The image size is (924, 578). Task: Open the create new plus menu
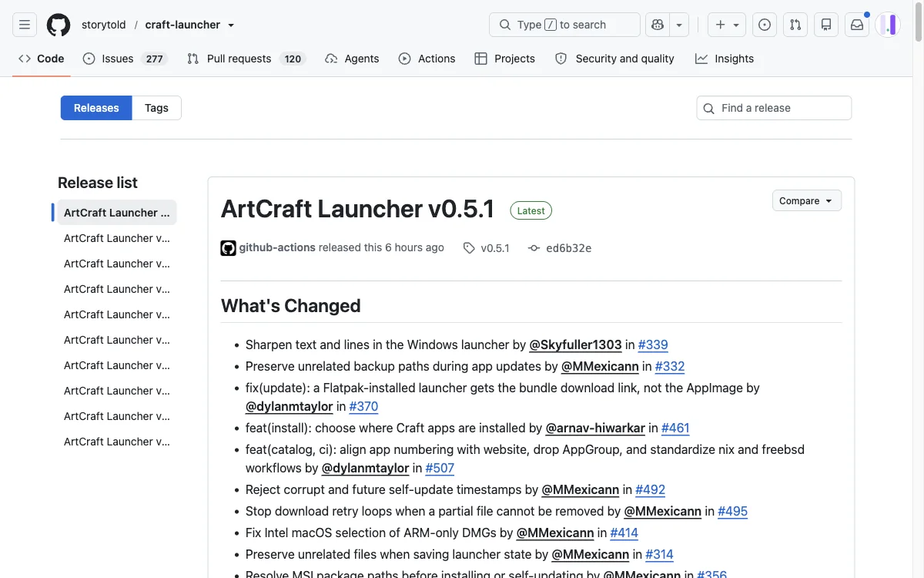tap(726, 25)
